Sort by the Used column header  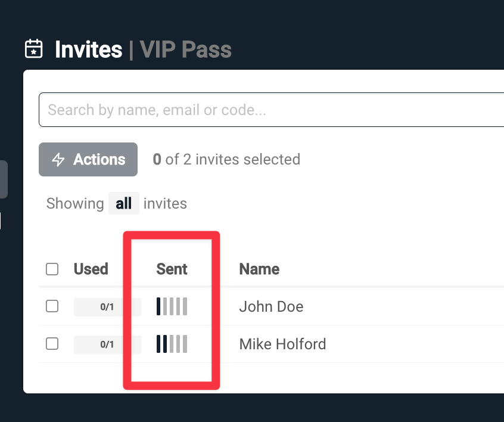pos(91,269)
